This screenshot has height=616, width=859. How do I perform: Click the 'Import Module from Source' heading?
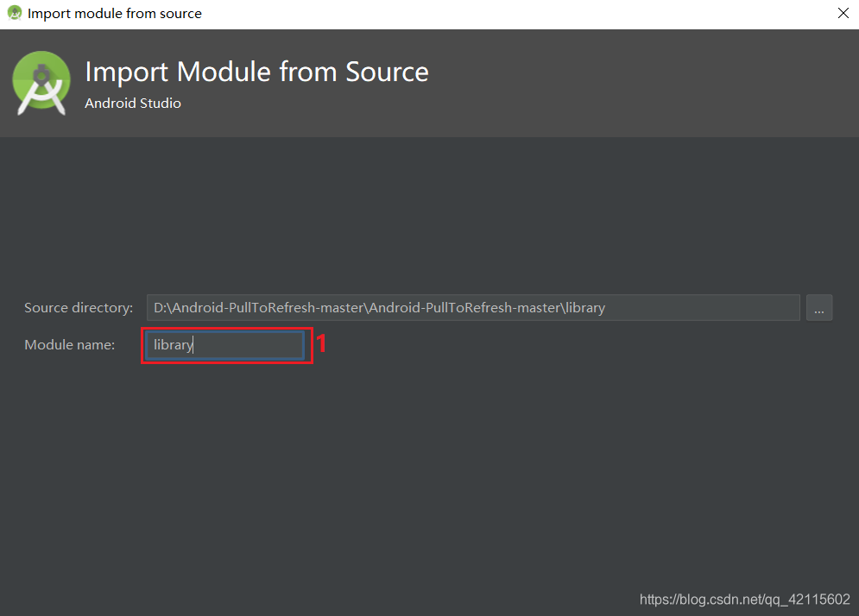257,72
